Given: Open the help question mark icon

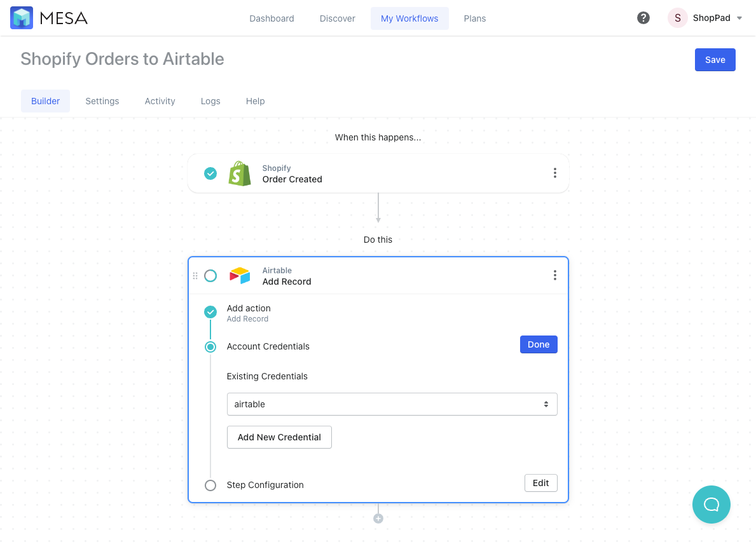Looking at the screenshot, I should [x=643, y=18].
